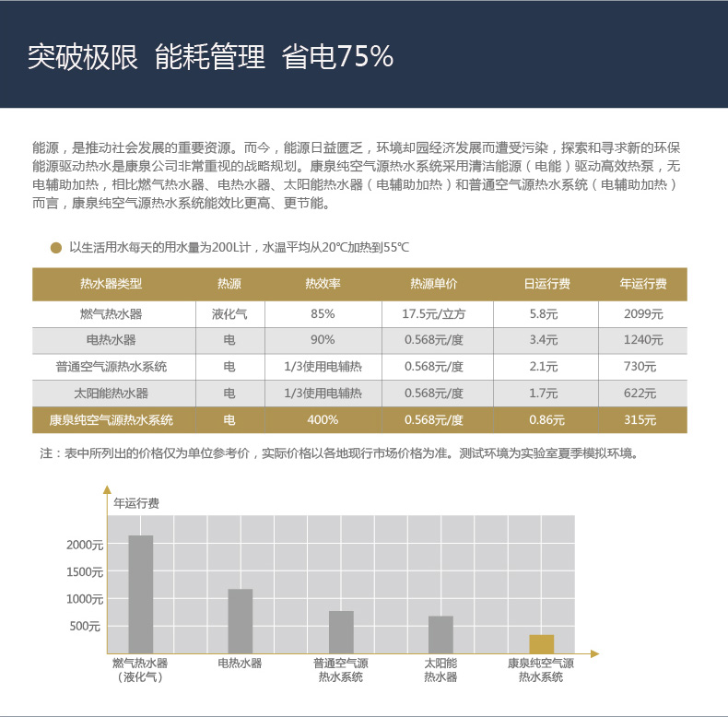Click the 1000元 axis label

point(85,599)
